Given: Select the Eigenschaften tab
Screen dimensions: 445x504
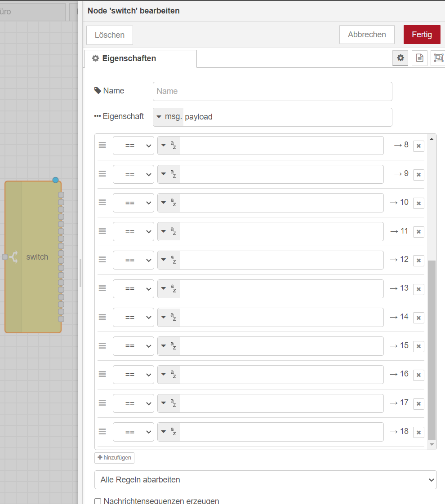Looking at the screenshot, I should 141,58.
